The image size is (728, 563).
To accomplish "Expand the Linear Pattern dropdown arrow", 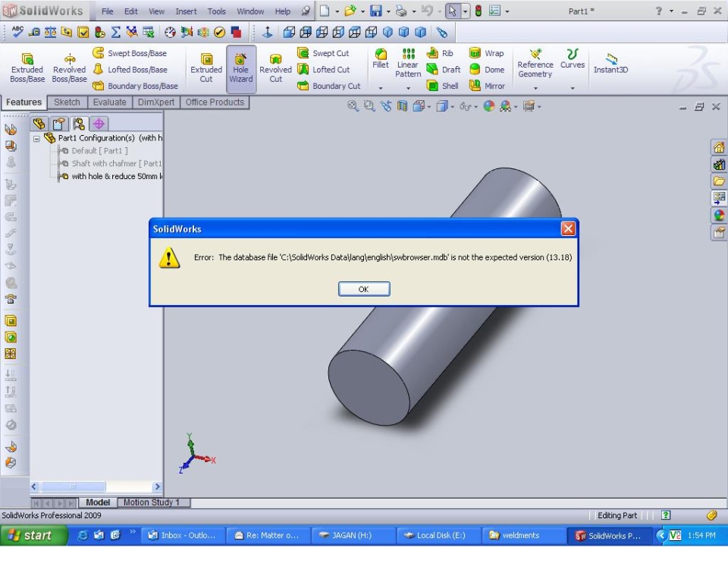I will pos(408,88).
